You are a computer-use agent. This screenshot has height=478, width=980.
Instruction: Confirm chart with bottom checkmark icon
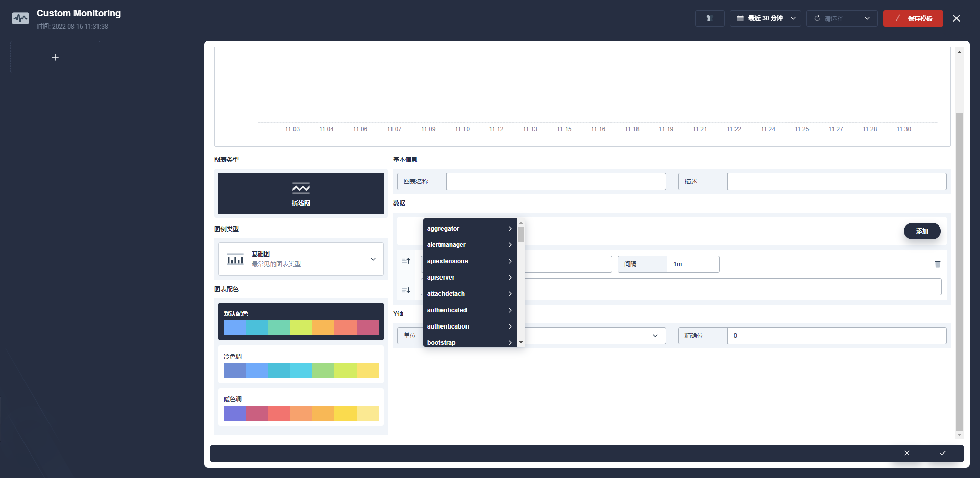point(943,453)
